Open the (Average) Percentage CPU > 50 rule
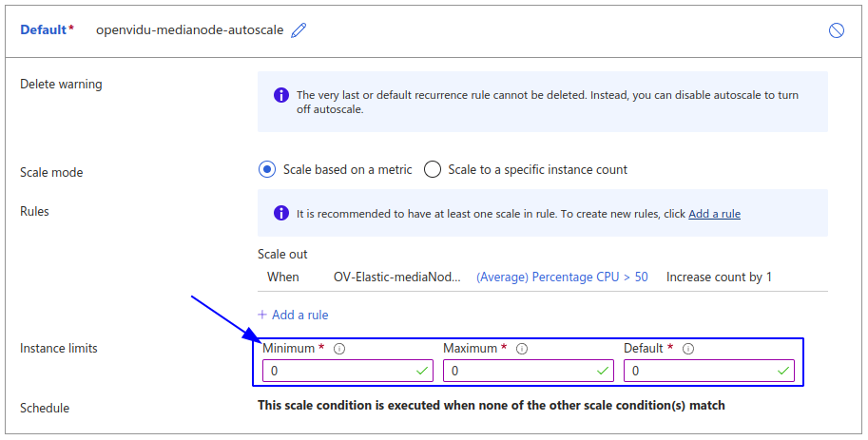This screenshot has height=440, width=868. [x=562, y=277]
